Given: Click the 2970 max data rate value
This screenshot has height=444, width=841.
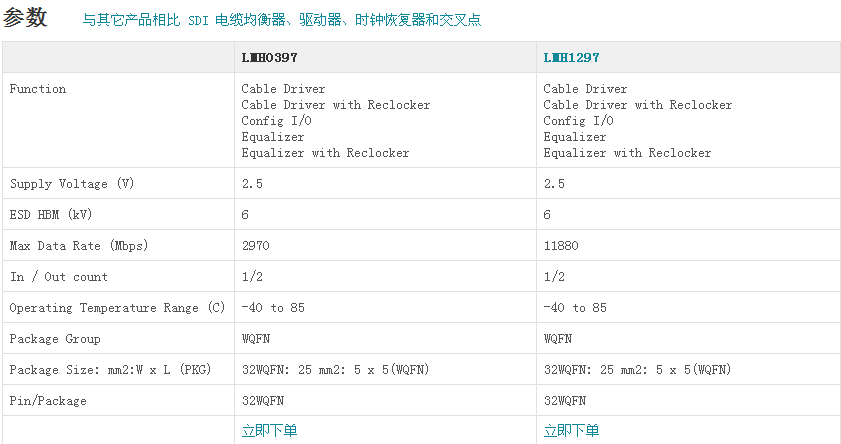Looking at the screenshot, I should coord(256,246).
